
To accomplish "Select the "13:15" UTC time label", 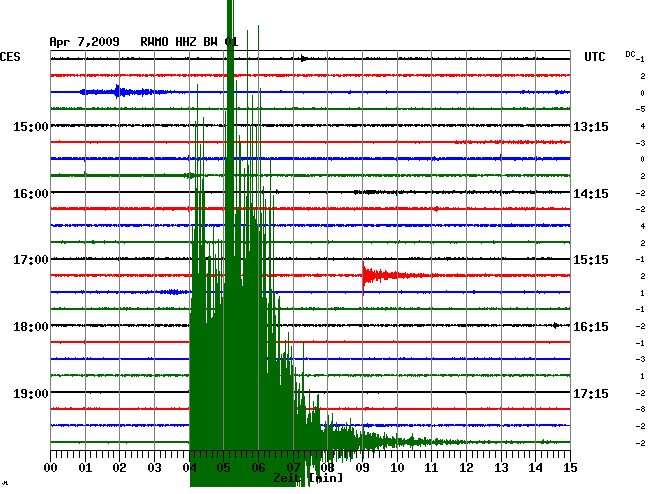I will coord(591,126).
